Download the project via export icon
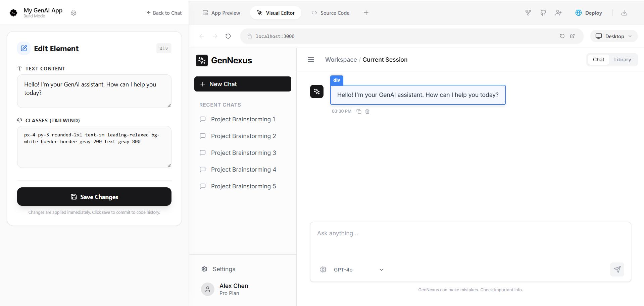The height and width of the screenshot is (306, 644). pyautogui.click(x=625, y=13)
